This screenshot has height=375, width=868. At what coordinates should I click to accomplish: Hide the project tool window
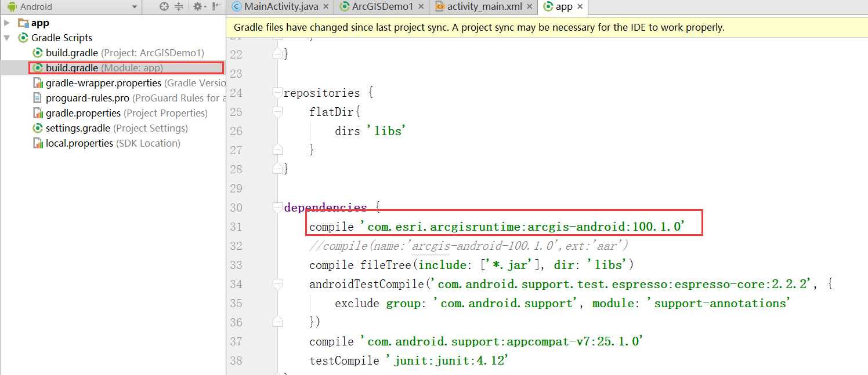[x=217, y=7]
